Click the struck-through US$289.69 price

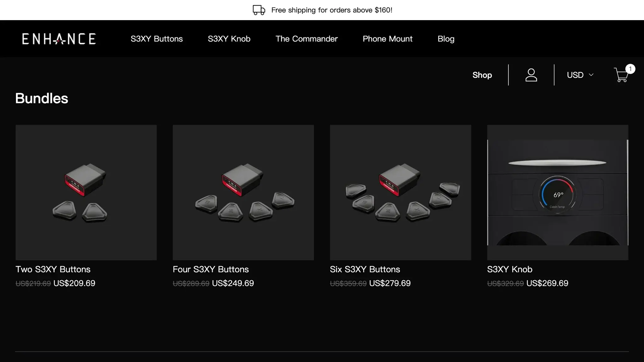(x=191, y=284)
